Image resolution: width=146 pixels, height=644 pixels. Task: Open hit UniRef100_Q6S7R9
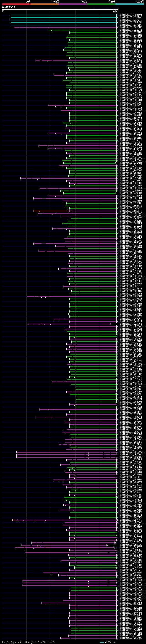131,45
